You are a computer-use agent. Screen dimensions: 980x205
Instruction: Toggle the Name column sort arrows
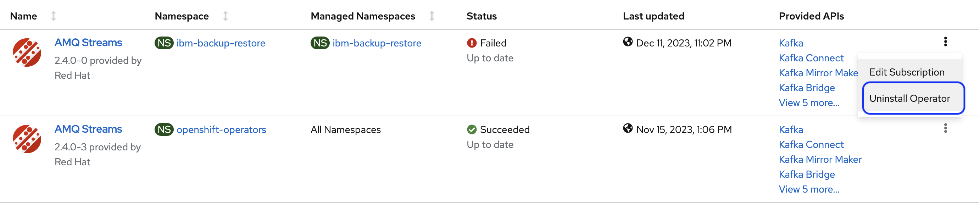coord(53,16)
